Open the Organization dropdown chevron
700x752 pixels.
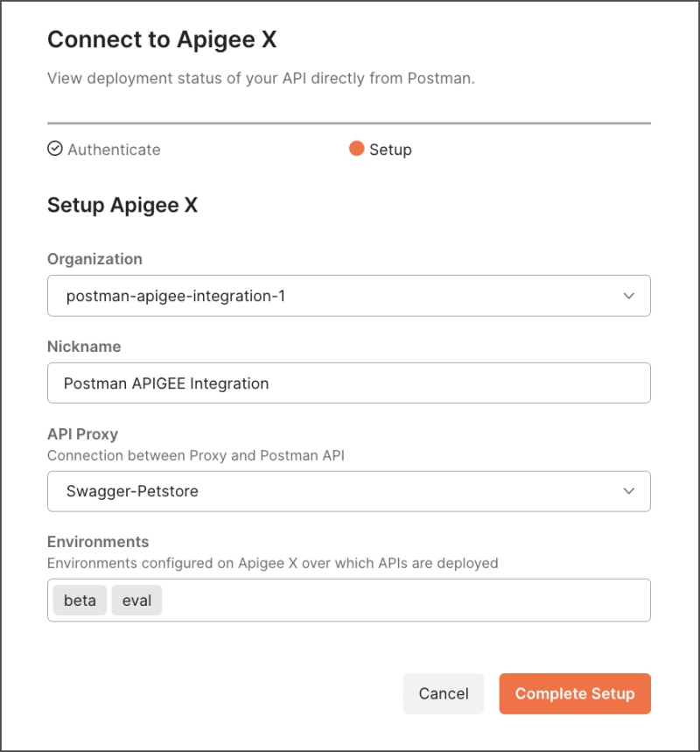click(x=628, y=296)
